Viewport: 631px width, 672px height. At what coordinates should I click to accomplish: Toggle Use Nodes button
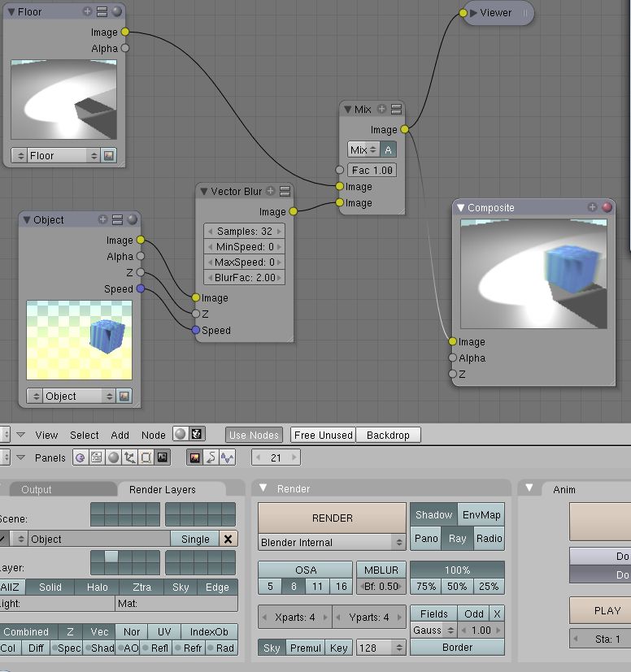click(x=254, y=435)
